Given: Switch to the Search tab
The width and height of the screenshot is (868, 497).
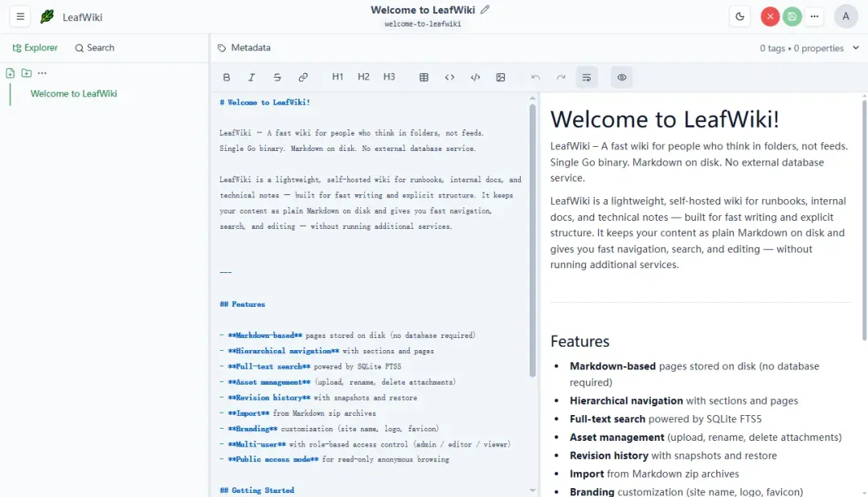Looking at the screenshot, I should point(95,48).
